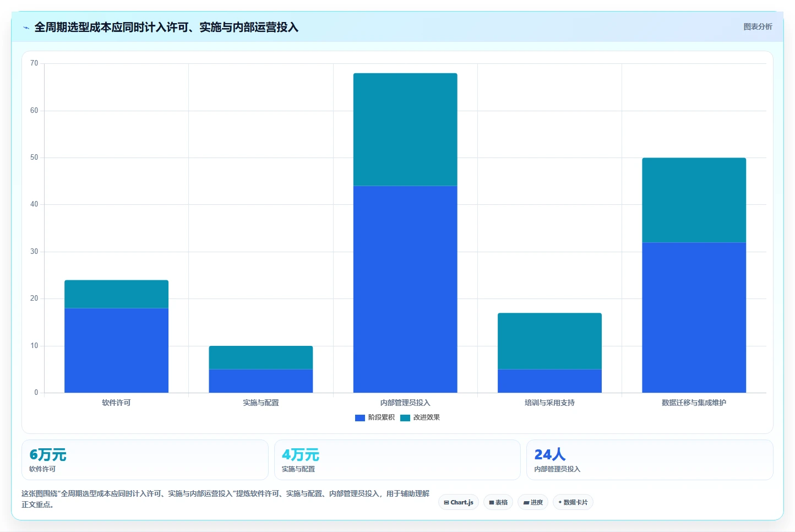Click the teal 实施与配置 bar segment
Image resolution: width=795 pixels, height=532 pixels.
261,357
